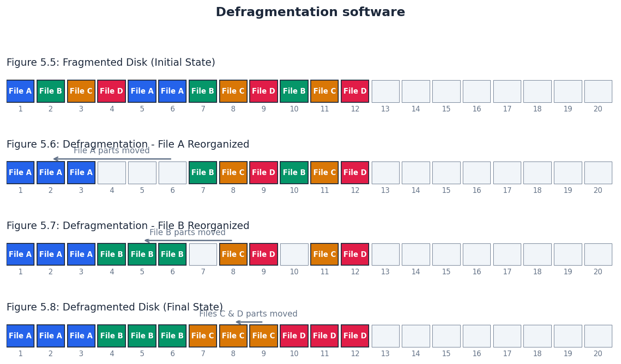Select the File D block at slot 12, Figure 5.7

[355, 254]
